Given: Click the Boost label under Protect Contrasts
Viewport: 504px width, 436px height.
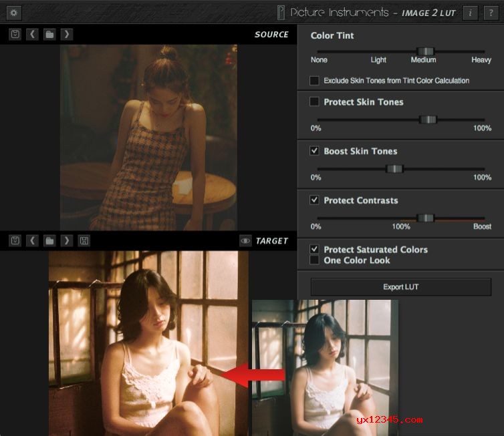Looking at the screenshot, I should pyautogui.click(x=482, y=226).
